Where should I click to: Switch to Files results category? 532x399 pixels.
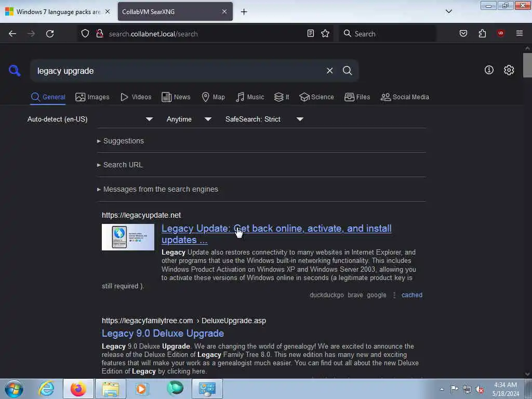(357, 97)
